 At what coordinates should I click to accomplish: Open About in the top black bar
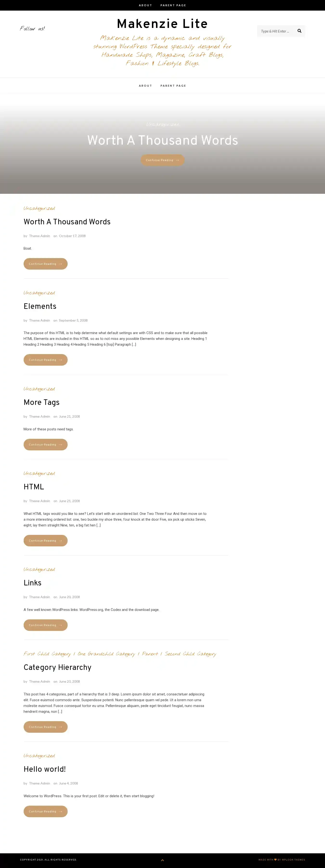click(145, 5)
